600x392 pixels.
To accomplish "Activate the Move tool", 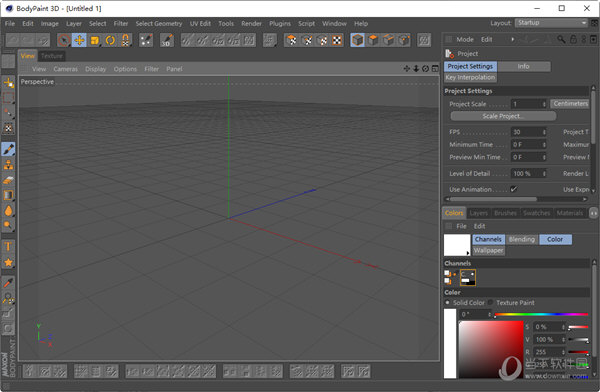I will [79, 40].
